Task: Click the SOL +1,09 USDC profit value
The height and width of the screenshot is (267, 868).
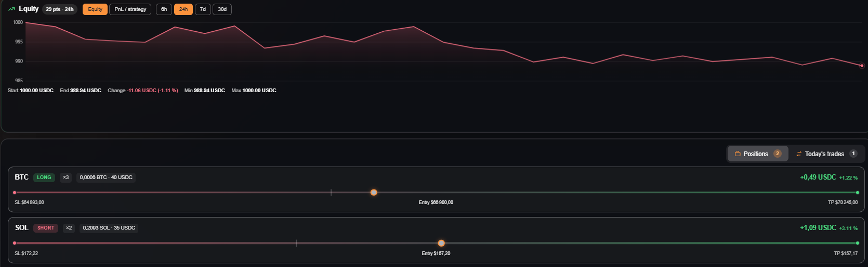Action: coord(818,228)
